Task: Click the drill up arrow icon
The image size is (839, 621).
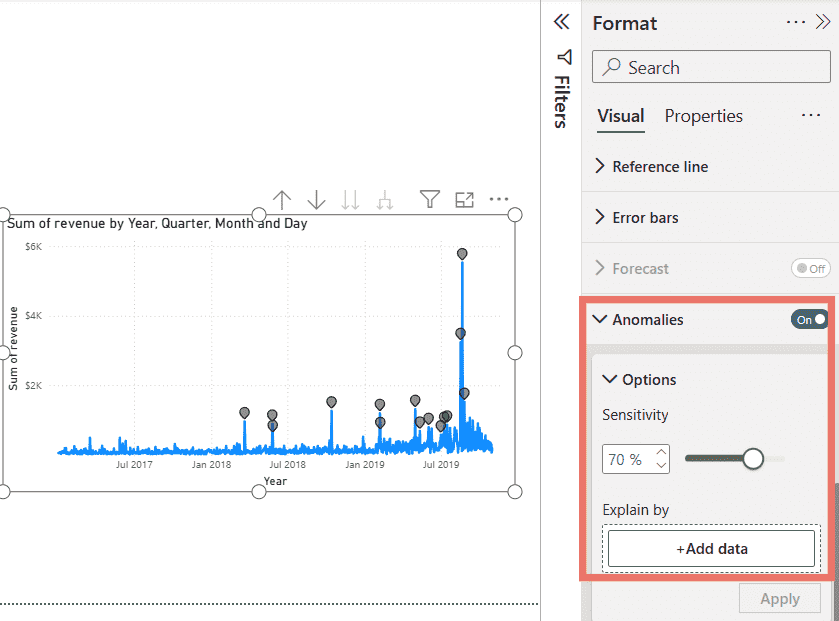Action: point(282,200)
